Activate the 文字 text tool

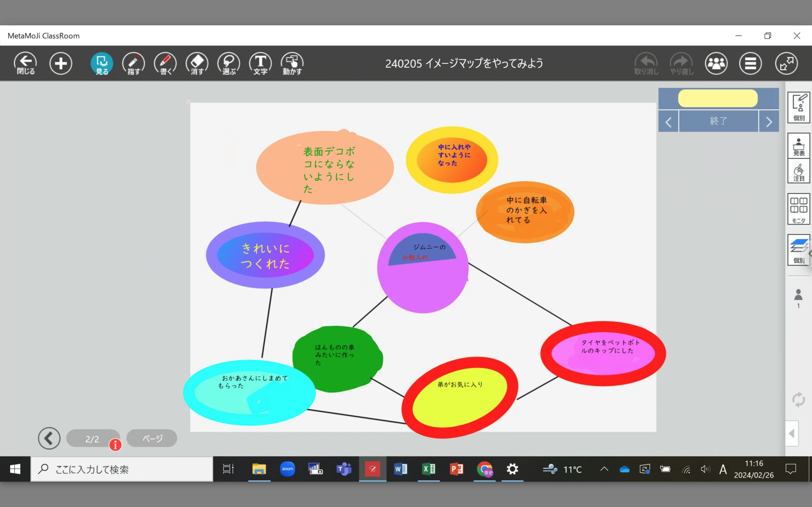pyautogui.click(x=261, y=63)
